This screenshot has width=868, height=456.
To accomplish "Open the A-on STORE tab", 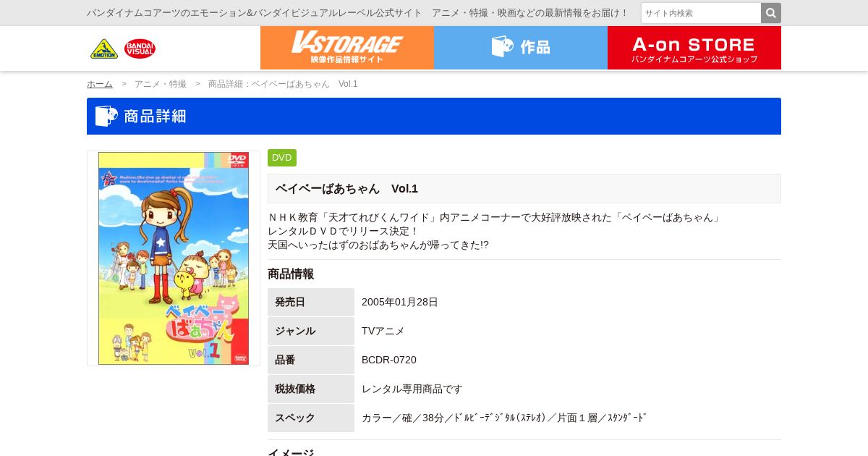I will [x=694, y=48].
